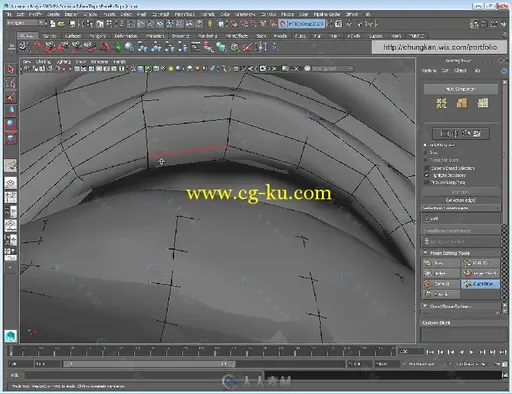Image resolution: width=512 pixels, height=394 pixels.
Task: Select vertex component mode in Modeling Toolkit
Action: (x=441, y=103)
